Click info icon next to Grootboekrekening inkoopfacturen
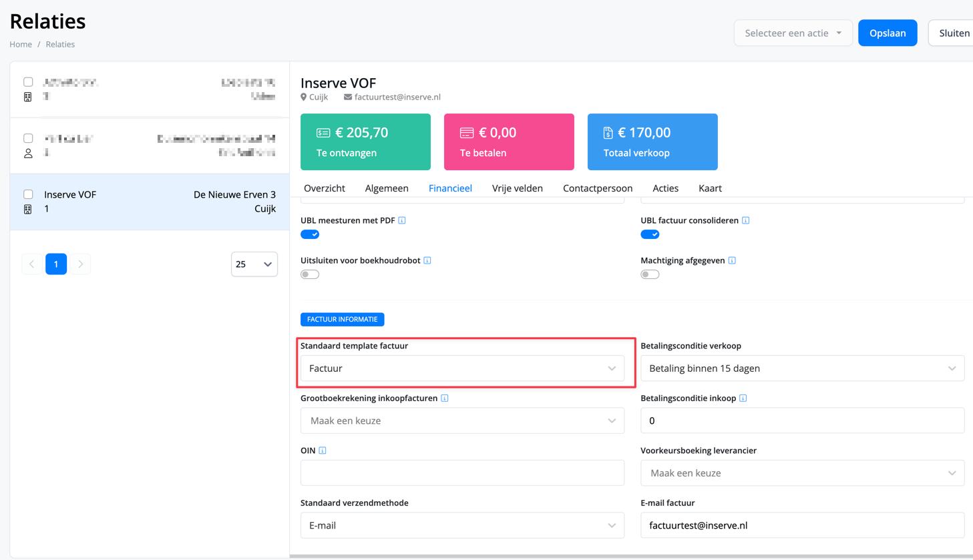This screenshot has width=973, height=560. pos(445,398)
